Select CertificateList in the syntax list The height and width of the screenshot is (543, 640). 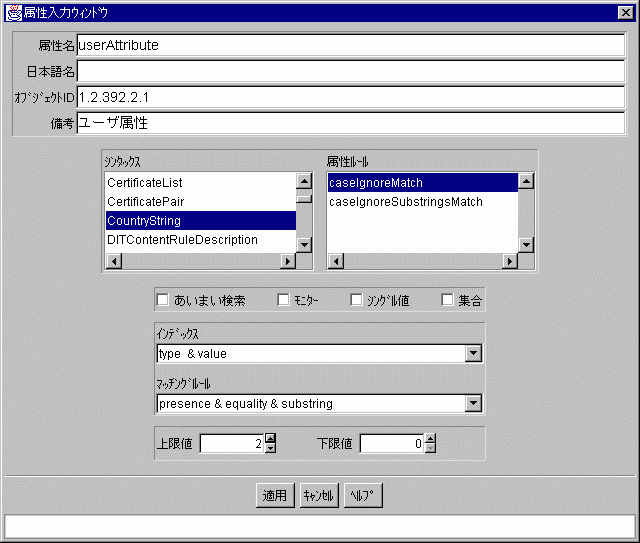click(x=200, y=182)
